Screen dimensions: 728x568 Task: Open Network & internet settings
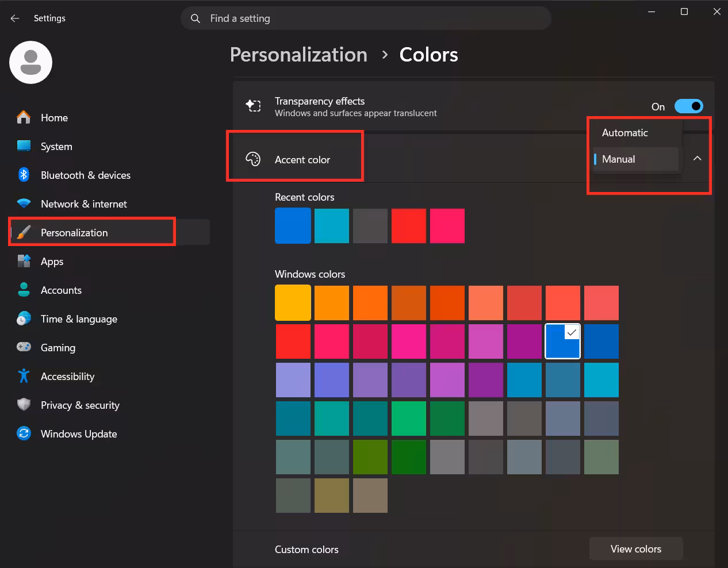click(109, 204)
